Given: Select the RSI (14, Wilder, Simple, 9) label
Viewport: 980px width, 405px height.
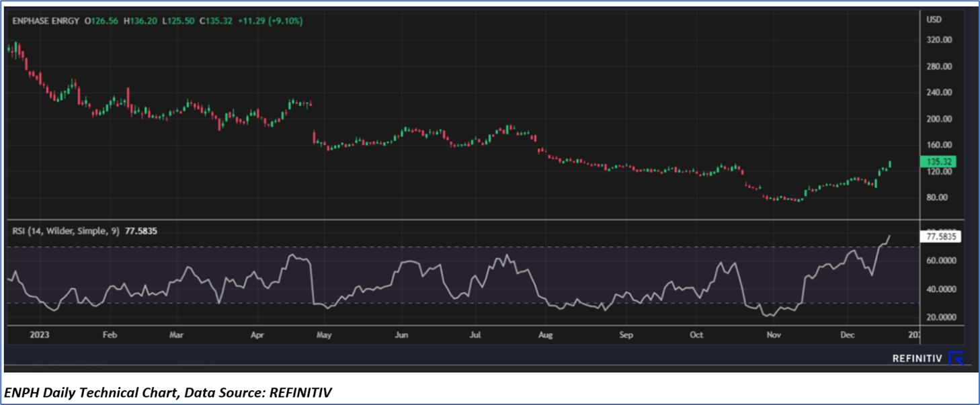Looking at the screenshot, I should coord(67,231).
